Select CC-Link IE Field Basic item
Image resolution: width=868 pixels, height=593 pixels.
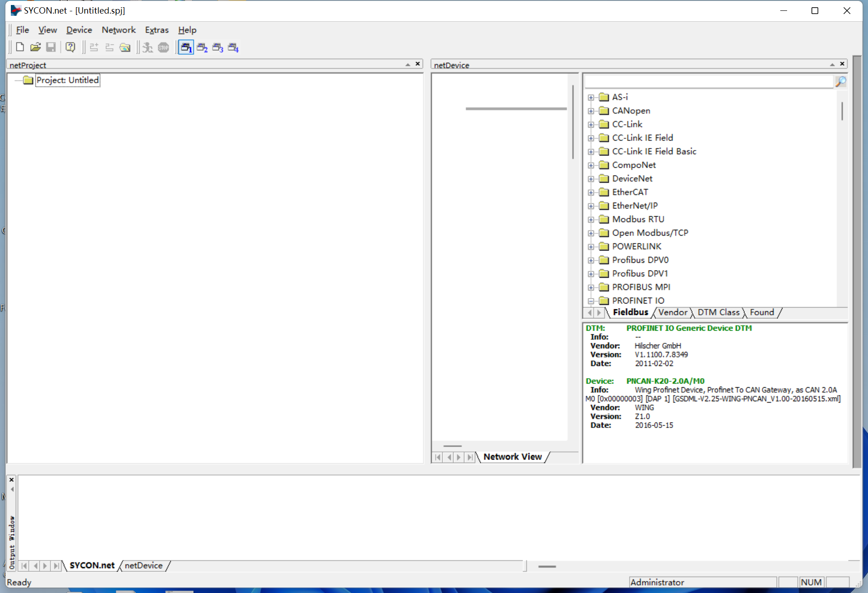coord(654,152)
